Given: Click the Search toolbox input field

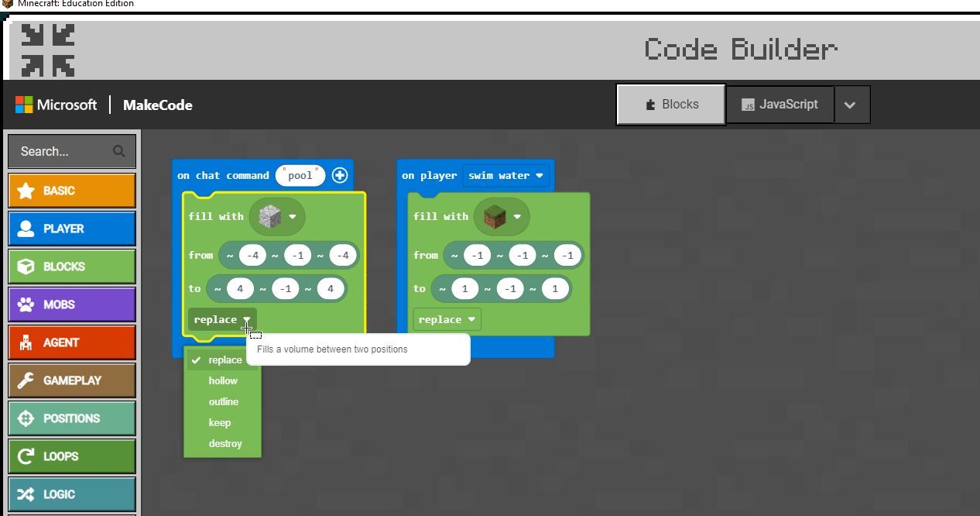Looking at the screenshot, I should click(62, 152).
